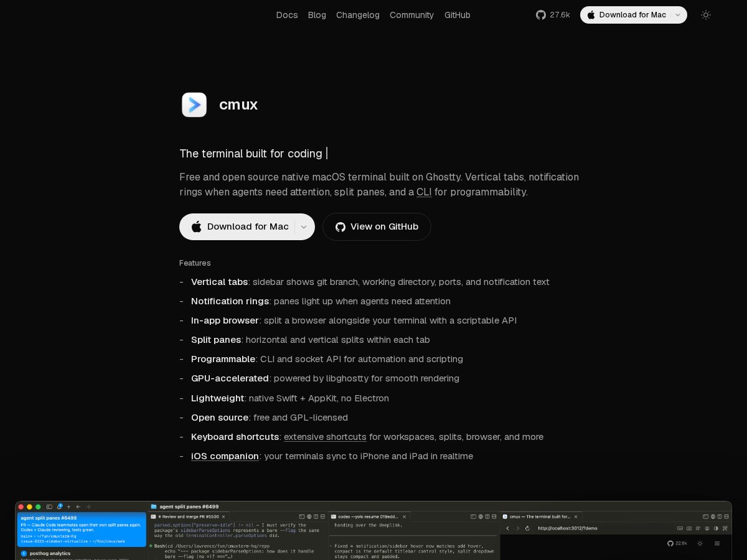747x560 pixels.
Task: Visit the Community page
Action: 411,15
